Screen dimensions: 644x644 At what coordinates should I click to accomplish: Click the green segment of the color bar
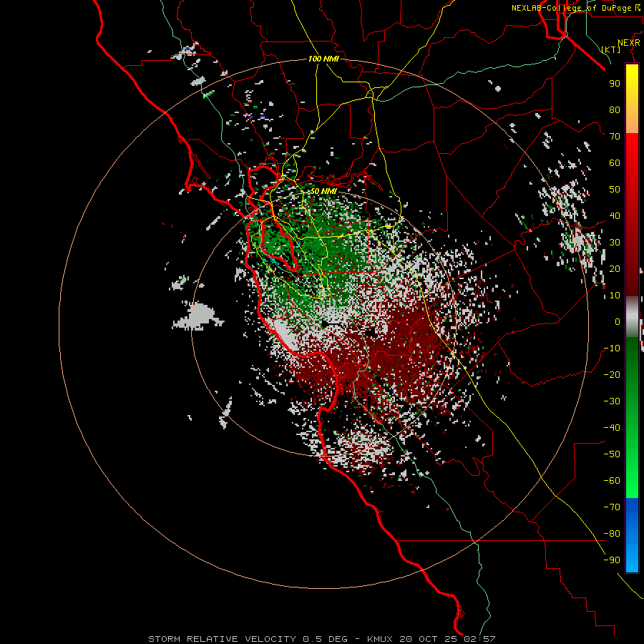[x=632, y=417]
